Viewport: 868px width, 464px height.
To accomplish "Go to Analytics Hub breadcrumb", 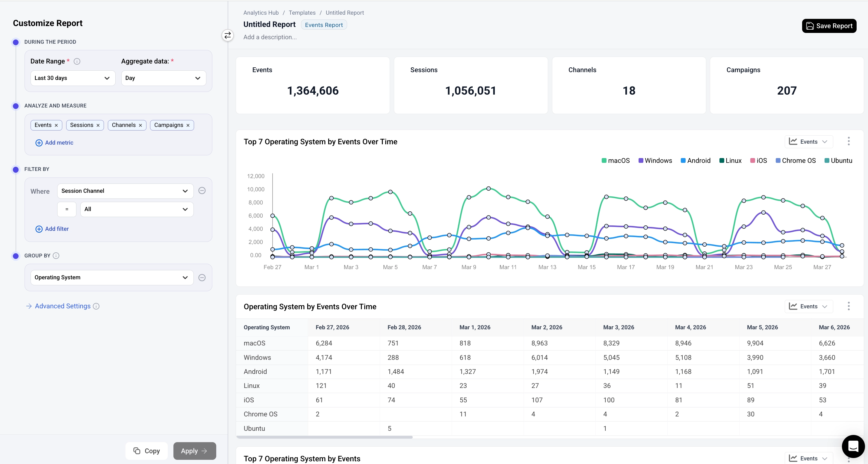I will coord(261,13).
